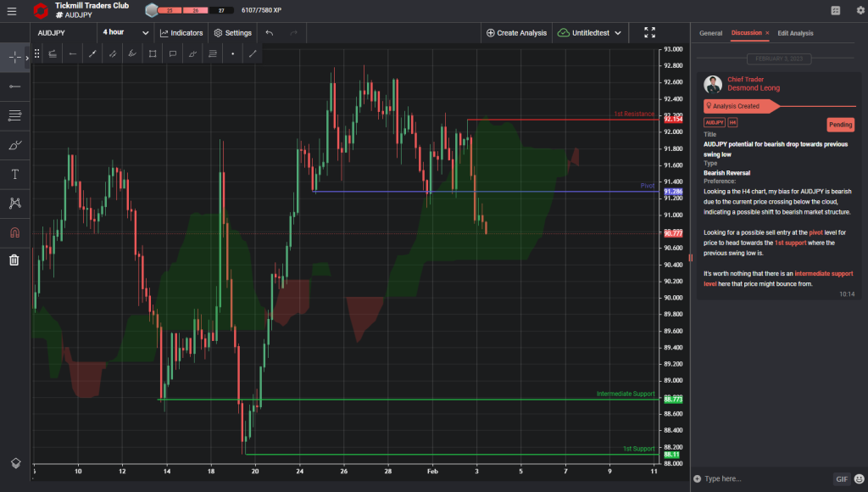Click the Pending status label

click(840, 124)
